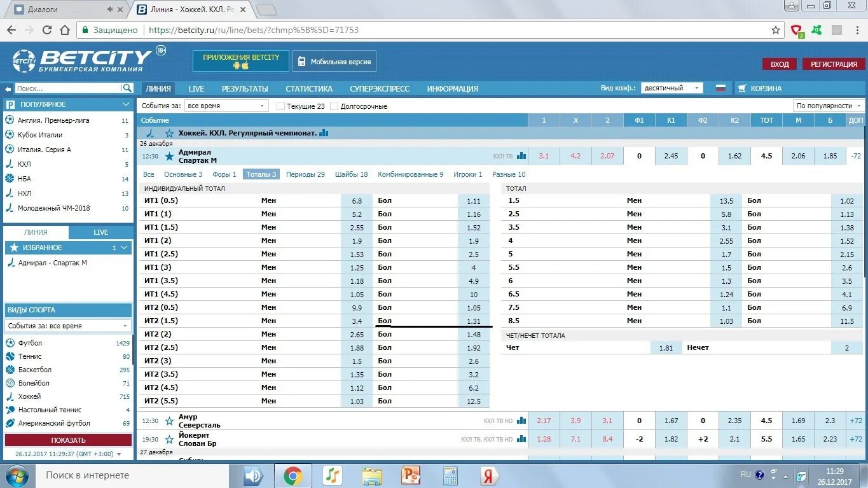Open statistics chart icon for Адмирал - Спартак М
Viewport: 868px width, 488px height.
[x=521, y=156]
